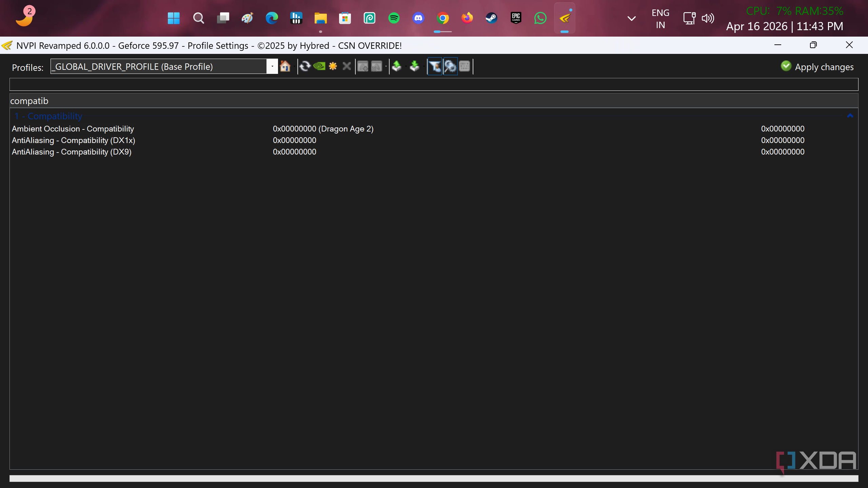Click the compatib search filter field

[x=434, y=101]
